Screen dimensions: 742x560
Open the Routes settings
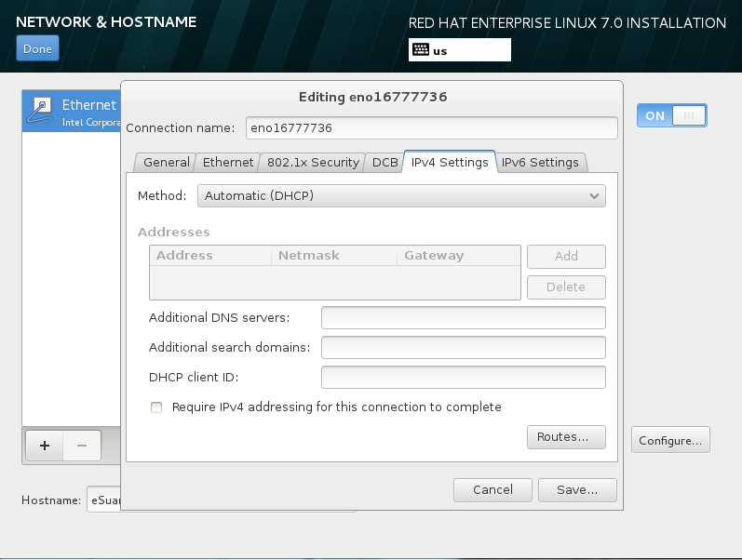pos(565,436)
